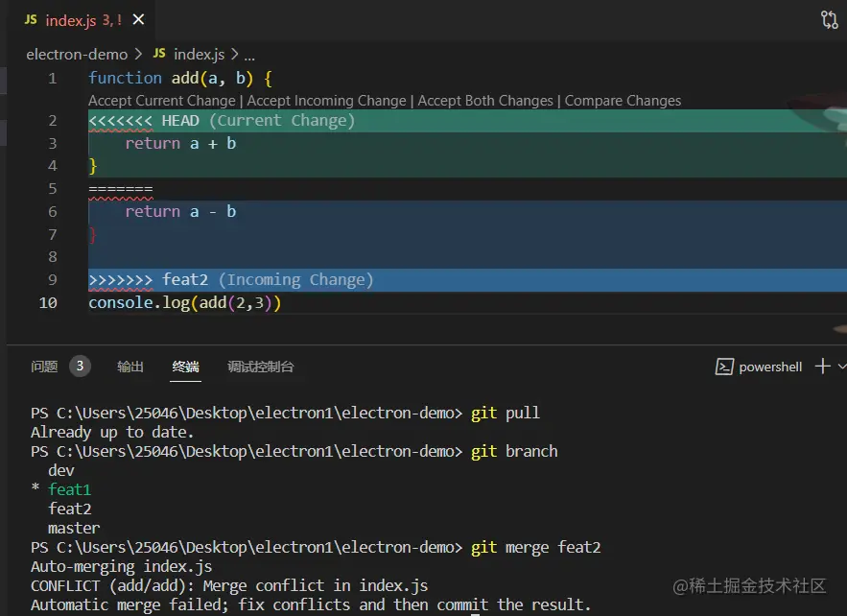
Task: Click 'Already up to date.' terminal output
Action: (112, 433)
